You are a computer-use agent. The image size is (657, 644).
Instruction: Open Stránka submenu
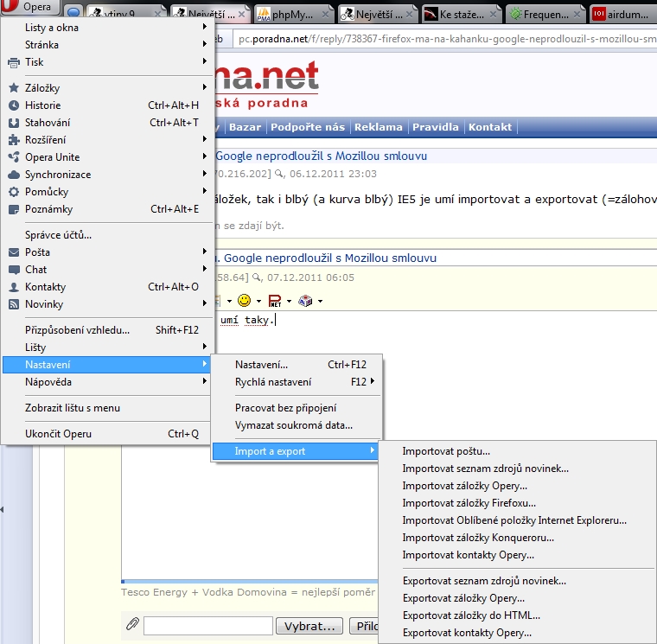[x=108, y=44]
